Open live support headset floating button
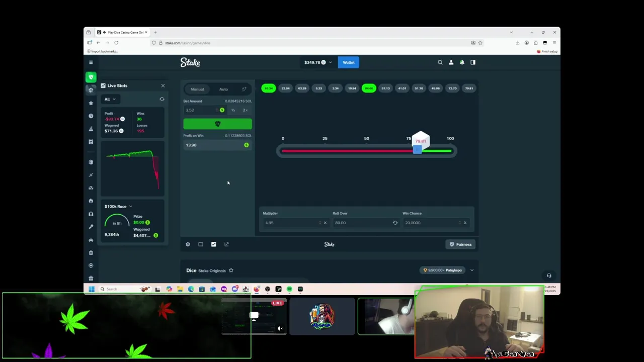Screen dimensions: 644x362 [x=549, y=276]
